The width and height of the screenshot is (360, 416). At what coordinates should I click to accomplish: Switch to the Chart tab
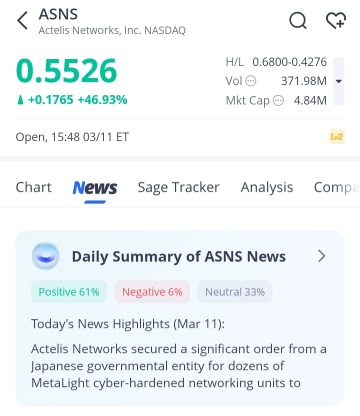click(34, 187)
